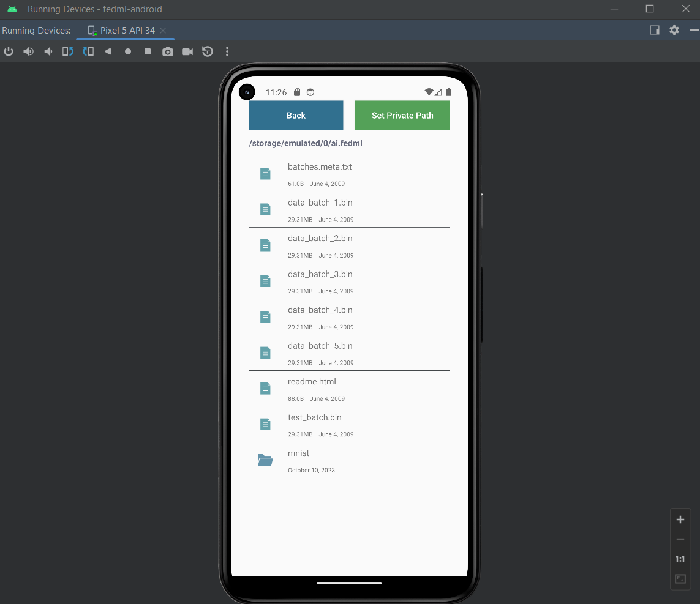The height and width of the screenshot is (604, 700).
Task: Click the snapshot restore icon in toolbar
Action: (208, 51)
